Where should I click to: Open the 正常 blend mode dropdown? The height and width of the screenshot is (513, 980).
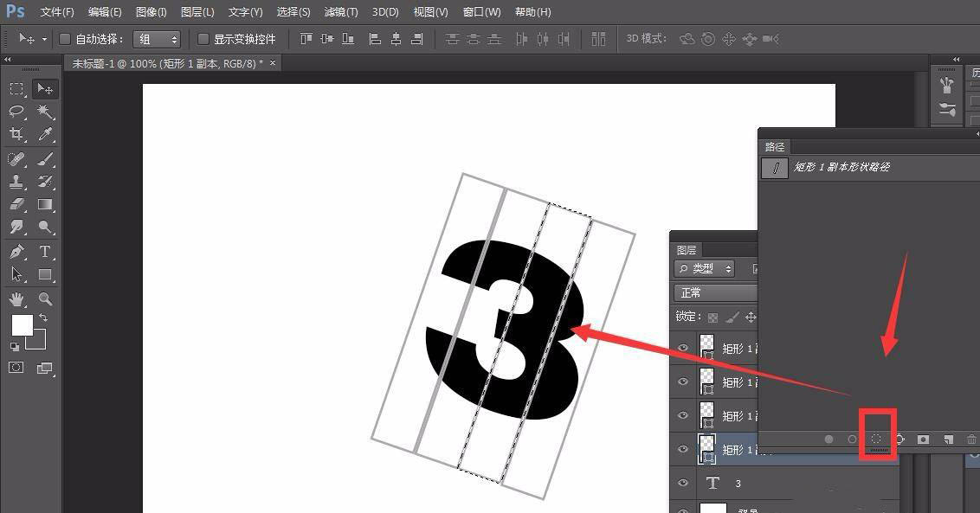[x=716, y=292]
